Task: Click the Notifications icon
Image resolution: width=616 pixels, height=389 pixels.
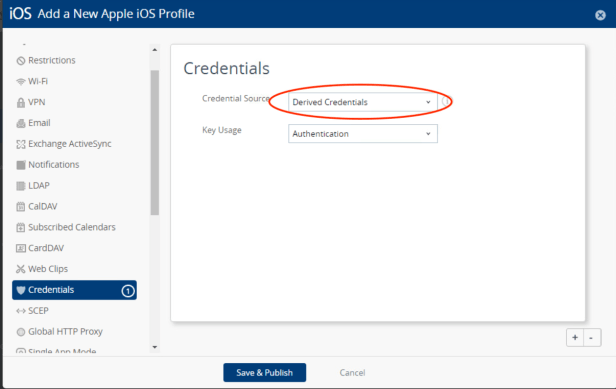Action: [x=20, y=165]
